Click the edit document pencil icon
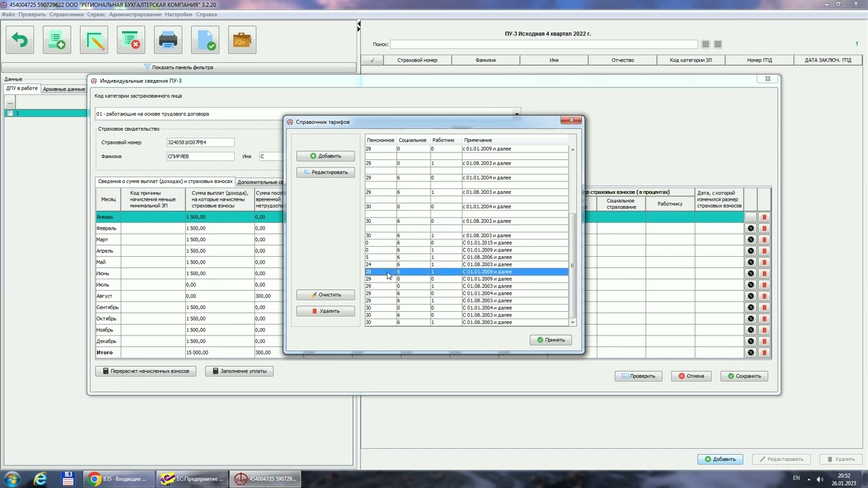 [94, 40]
